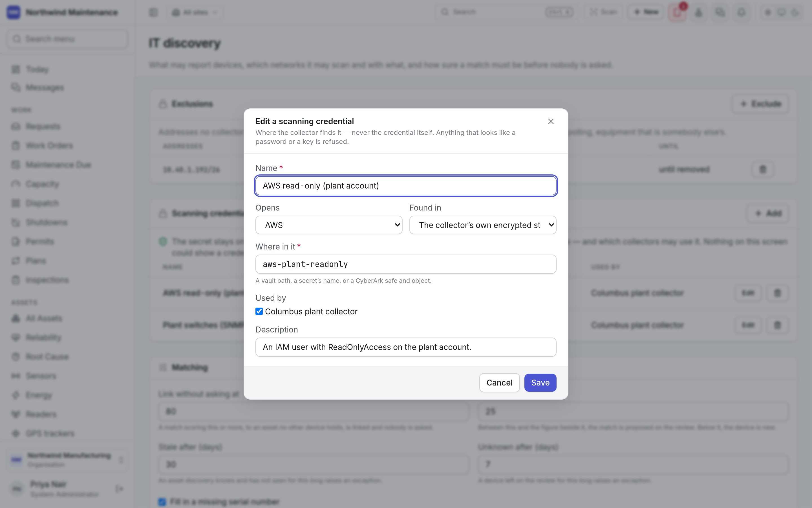
Task: Save the scanning credential
Action: click(540, 383)
